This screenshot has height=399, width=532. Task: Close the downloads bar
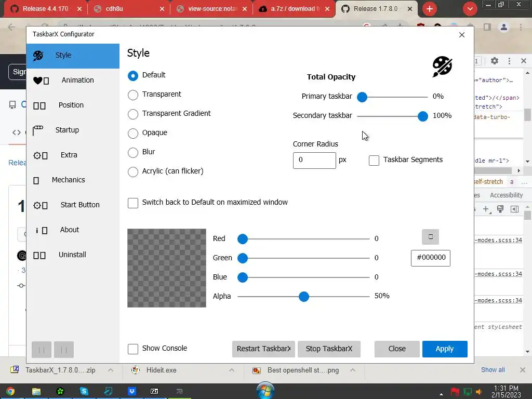click(523, 370)
